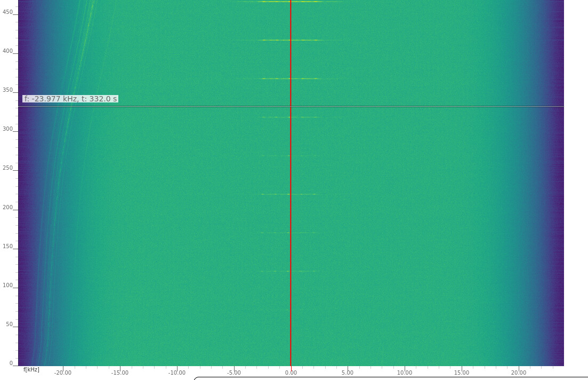Click the 450 mark on time axis

[x=7, y=12]
